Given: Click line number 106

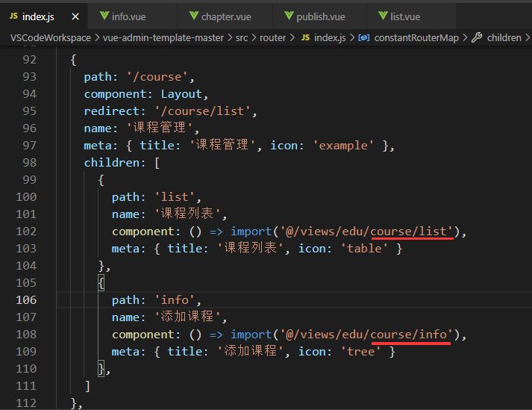Looking at the screenshot, I should pyautogui.click(x=26, y=300).
